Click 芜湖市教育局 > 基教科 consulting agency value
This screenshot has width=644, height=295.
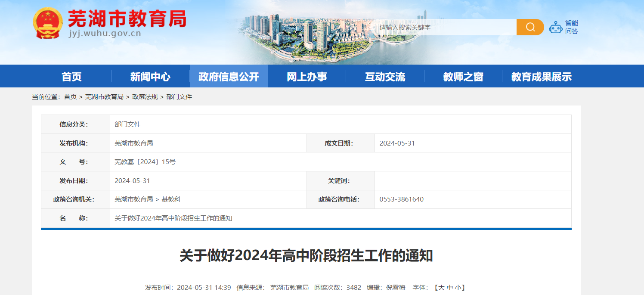(x=148, y=199)
